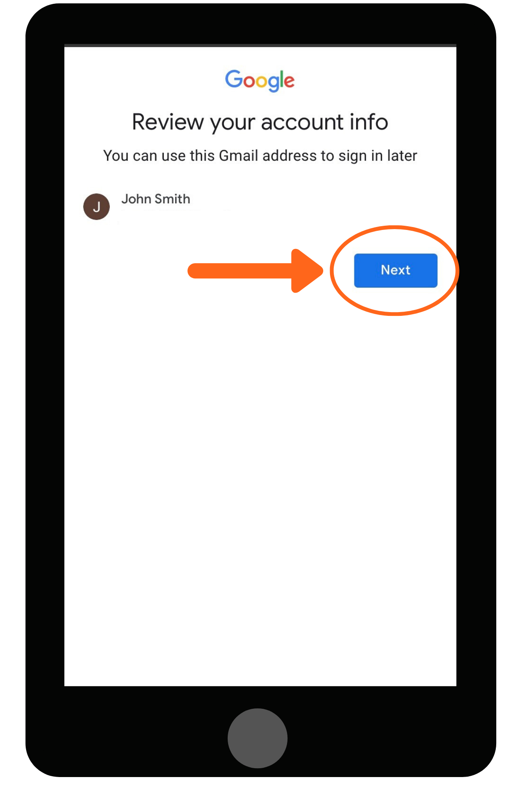This screenshot has height=788, width=532.
Task: Click the word 'Review' in the heading
Action: pos(168,122)
